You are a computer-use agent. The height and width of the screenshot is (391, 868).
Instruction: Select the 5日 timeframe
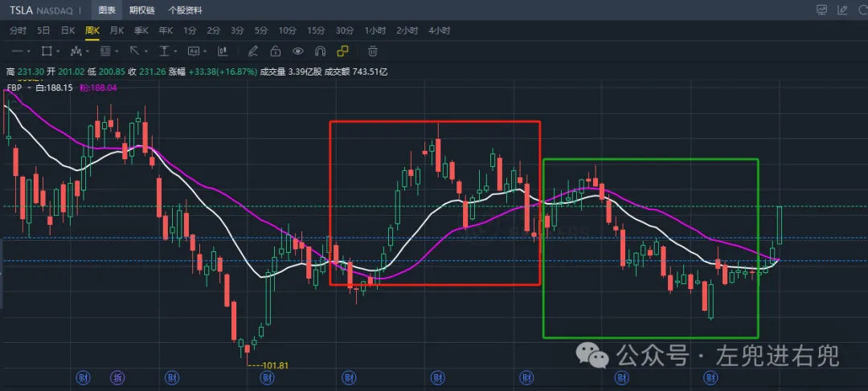click(x=43, y=31)
